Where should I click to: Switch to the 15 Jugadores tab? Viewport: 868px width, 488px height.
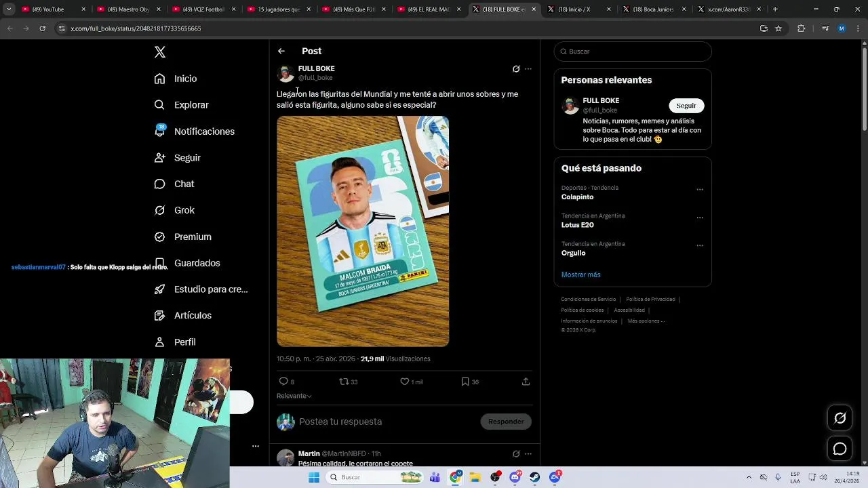[x=279, y=9]
